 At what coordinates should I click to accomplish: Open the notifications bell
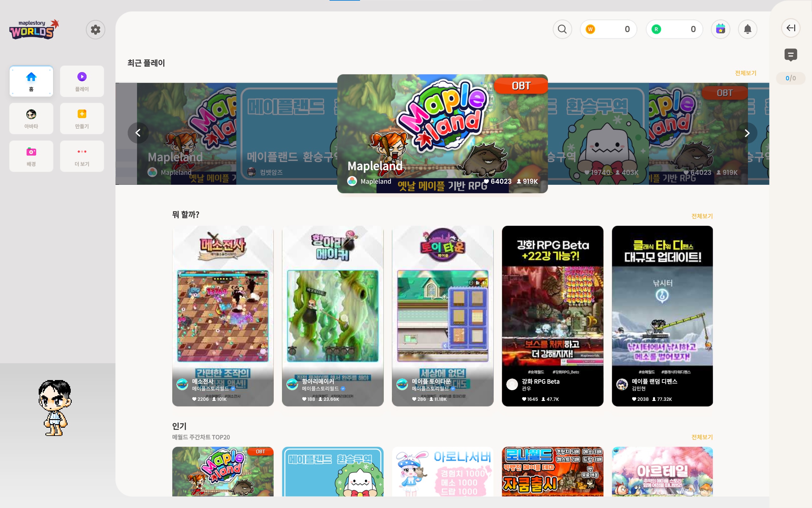click(x=748, y=29)
